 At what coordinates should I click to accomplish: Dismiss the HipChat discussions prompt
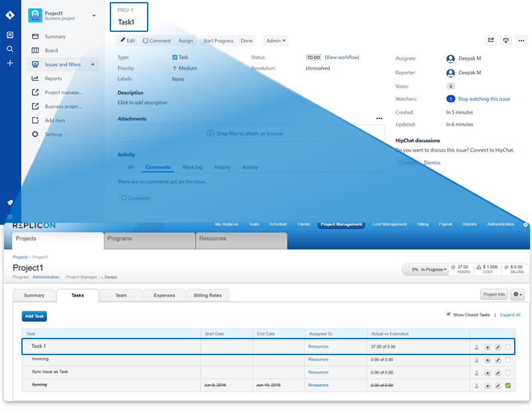(432, 162)
